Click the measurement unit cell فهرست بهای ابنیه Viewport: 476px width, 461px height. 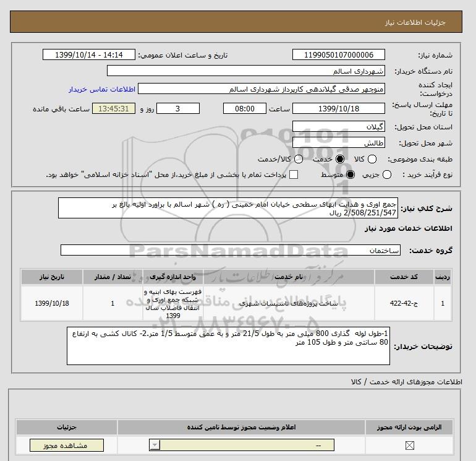(x=172, y=303)
